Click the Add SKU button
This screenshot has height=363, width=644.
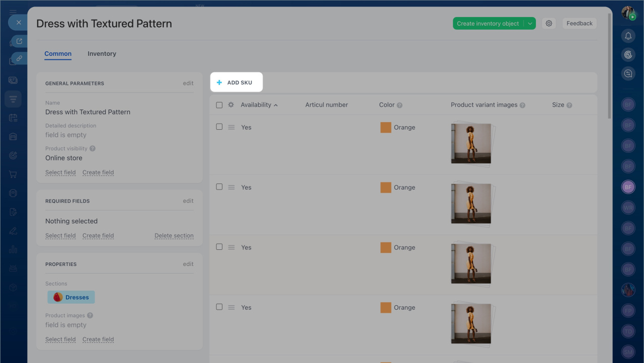pyautogui.click(x=236, y=82)
